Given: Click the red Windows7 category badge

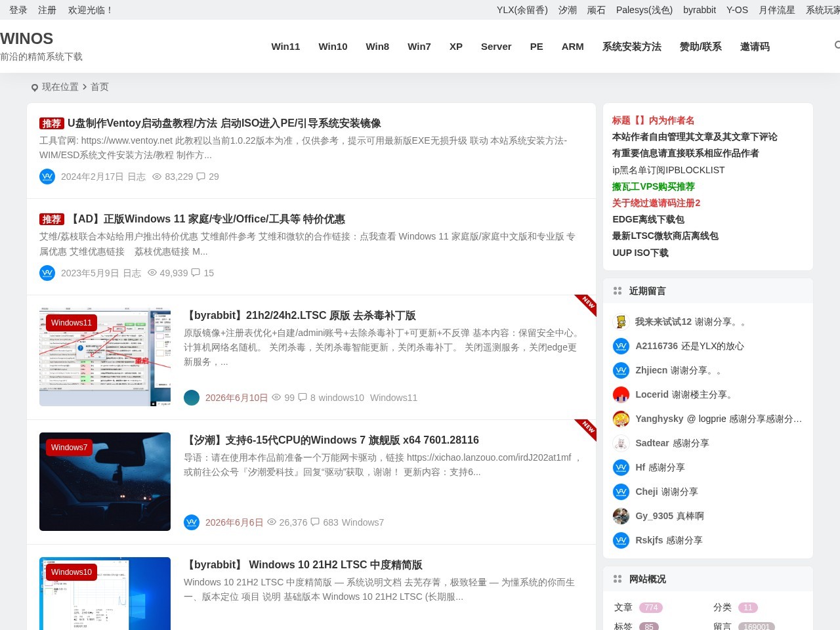Looking at the screenshot, I should [69, 448].
